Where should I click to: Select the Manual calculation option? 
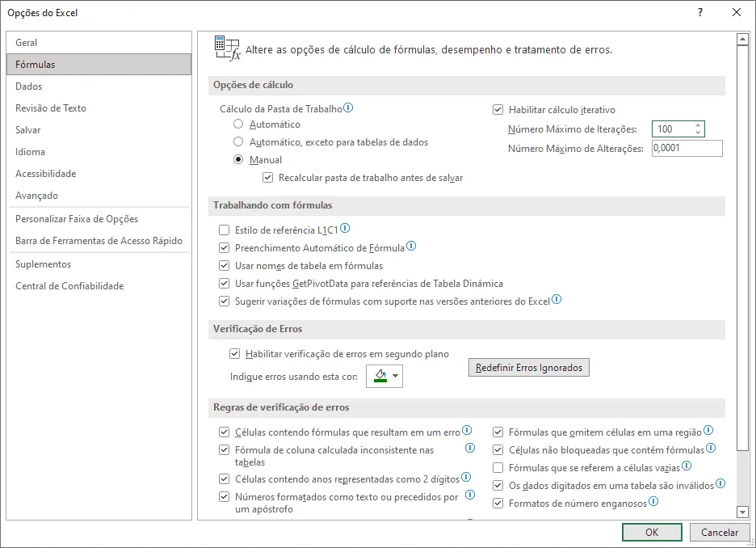238,160
